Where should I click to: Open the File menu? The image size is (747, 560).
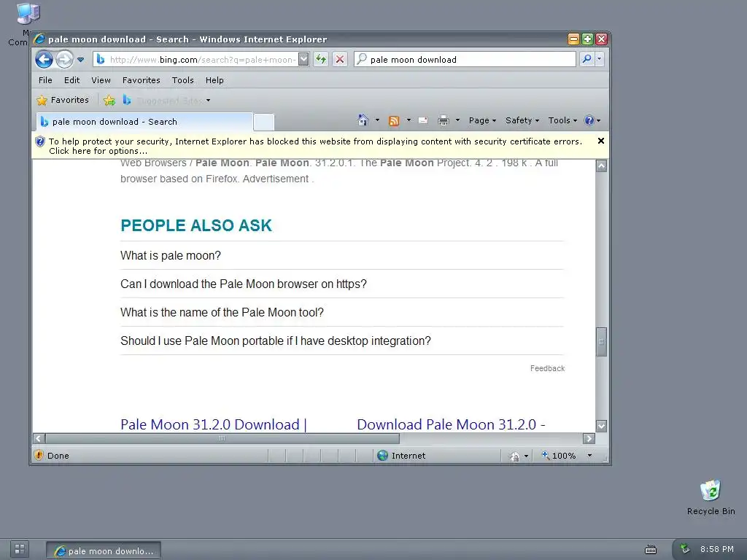pos(45,80)
